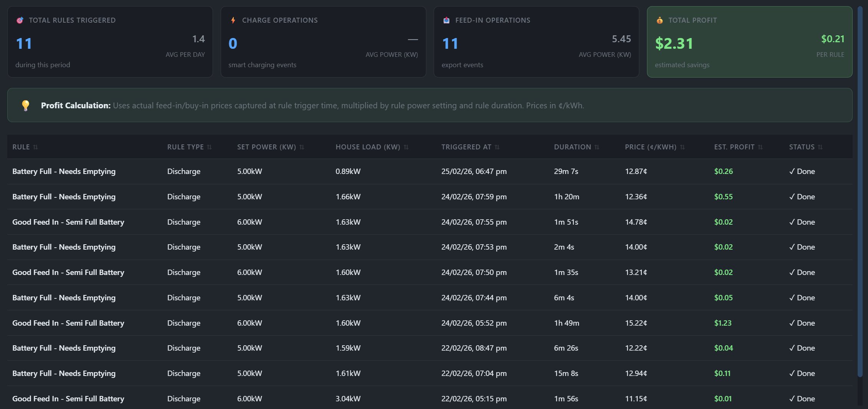Click the $1.23 profit value link
This screenshot has height=409, width=868.
click(x=723, y=323)
